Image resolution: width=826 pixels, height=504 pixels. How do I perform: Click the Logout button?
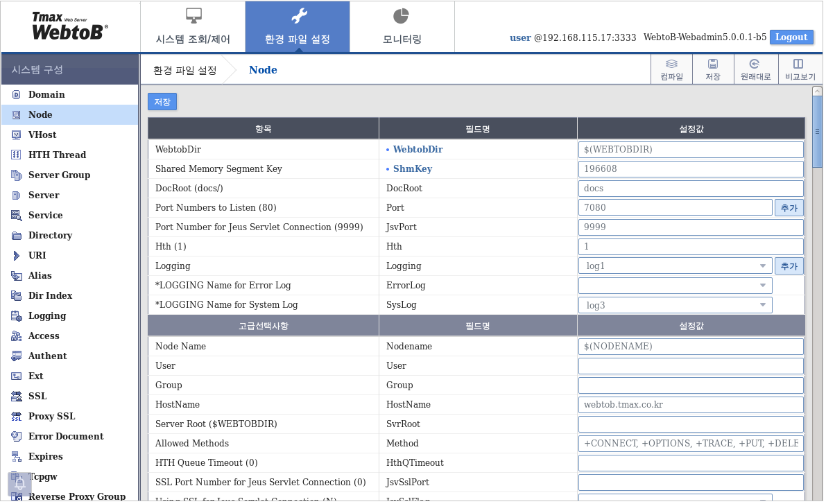pos(791,37)
